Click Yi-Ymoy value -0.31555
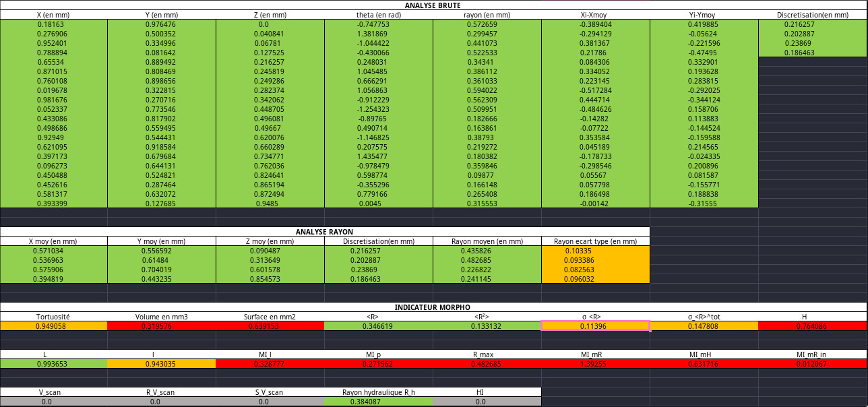The height and width of the screenshot is (407, 868). tap(704, 204)
